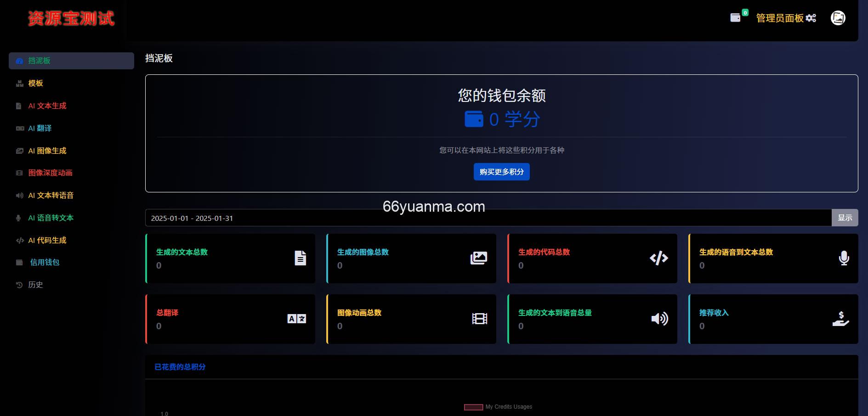The image size is (868, 416).
Task: Open the admin settings gear icon
Action: pos(811,17)
